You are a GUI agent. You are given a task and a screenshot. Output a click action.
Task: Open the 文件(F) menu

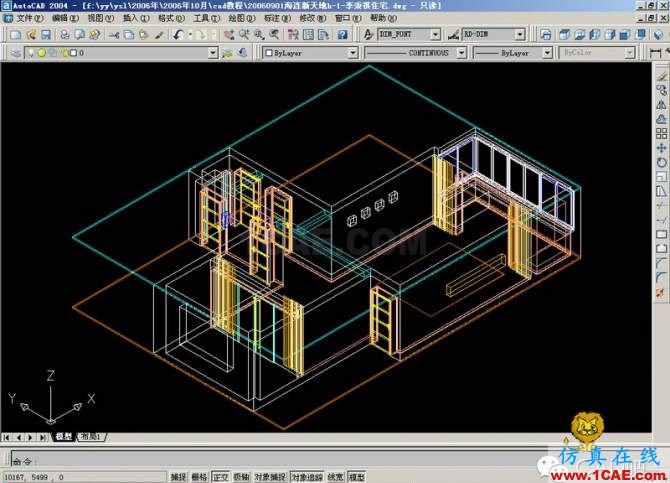(29, 18)
